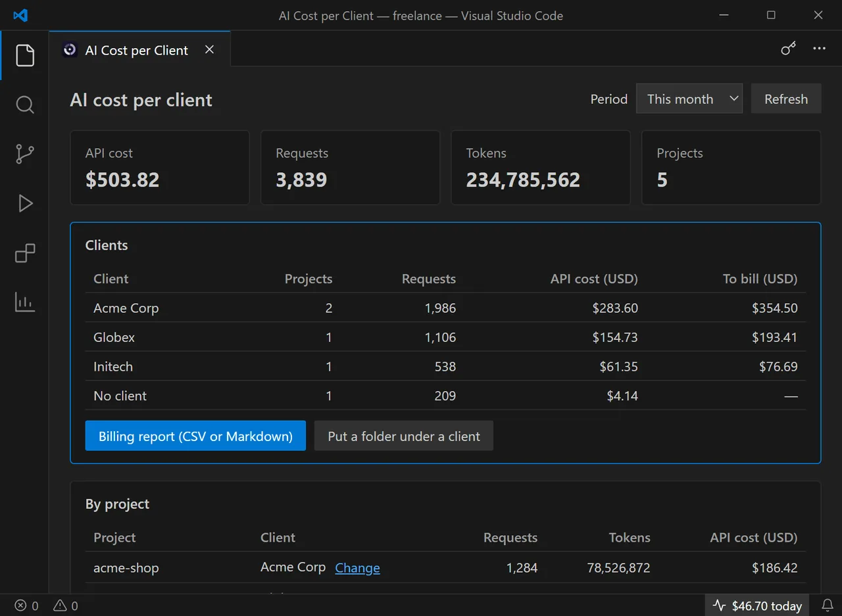Select the Acme Corp row in Clients

pos(445,308)
